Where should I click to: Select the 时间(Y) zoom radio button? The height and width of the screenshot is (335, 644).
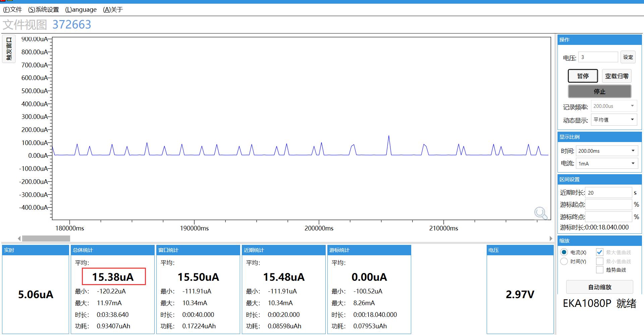click(x=564, y=261)
